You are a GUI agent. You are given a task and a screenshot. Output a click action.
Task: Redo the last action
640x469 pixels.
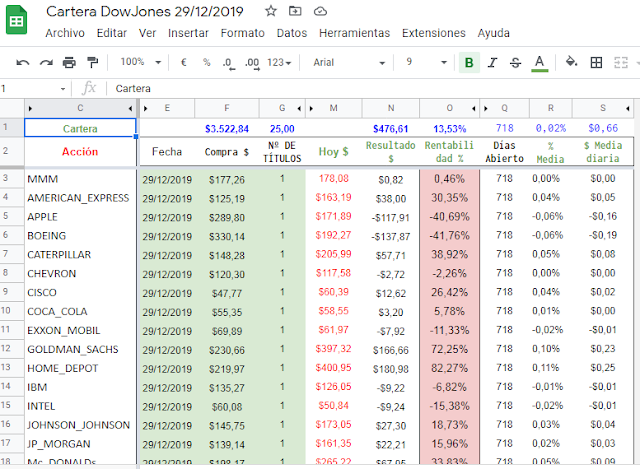click(46, 62)
